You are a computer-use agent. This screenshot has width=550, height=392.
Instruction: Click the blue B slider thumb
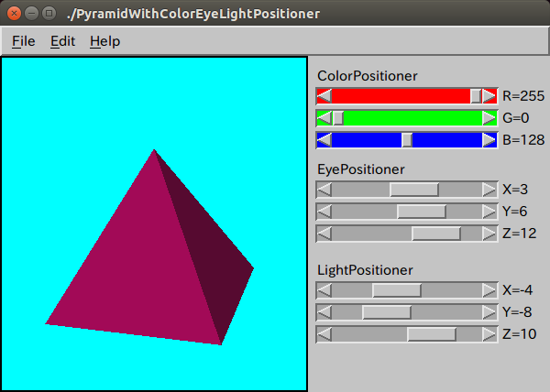tap(407, 140)
